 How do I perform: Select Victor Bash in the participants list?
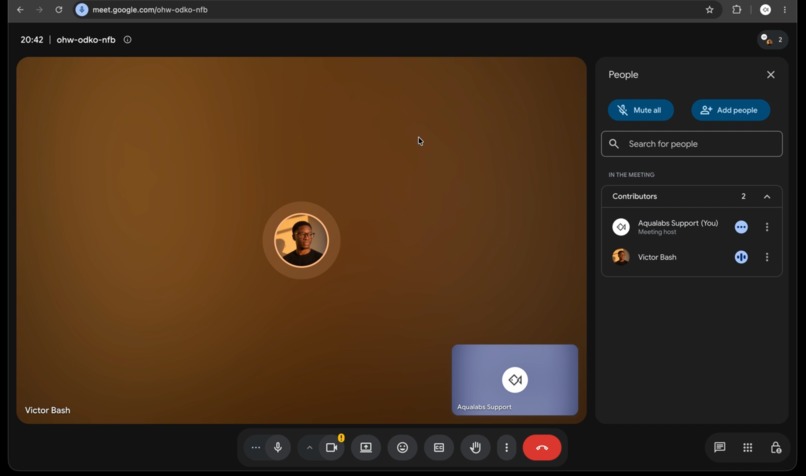pyautogui.click(x=691, y=257)
